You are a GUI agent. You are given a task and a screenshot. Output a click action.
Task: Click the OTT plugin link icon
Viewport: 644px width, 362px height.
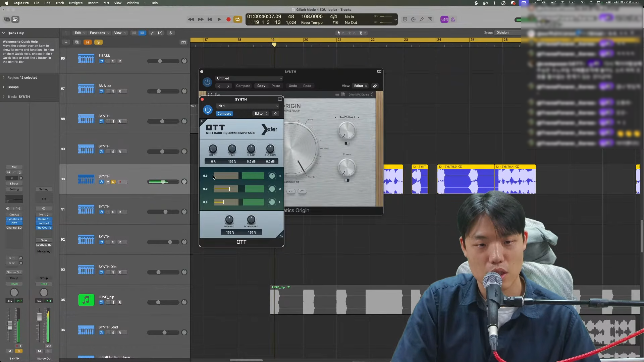(276, 114)
